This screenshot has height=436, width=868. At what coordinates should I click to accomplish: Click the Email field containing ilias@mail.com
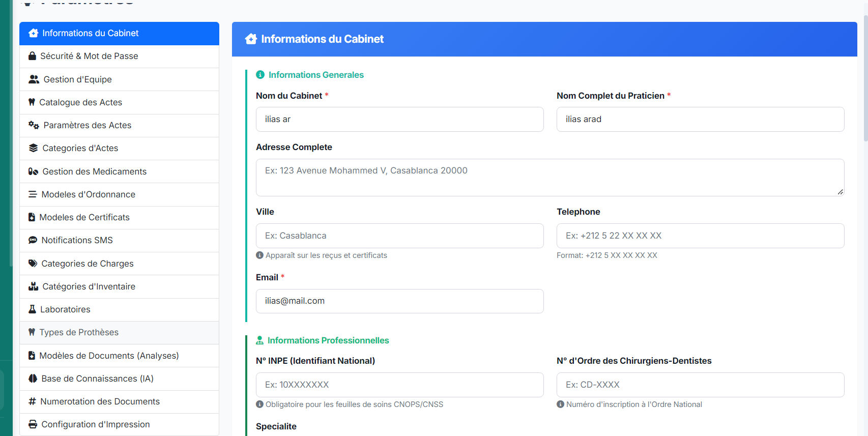point(400,301)
